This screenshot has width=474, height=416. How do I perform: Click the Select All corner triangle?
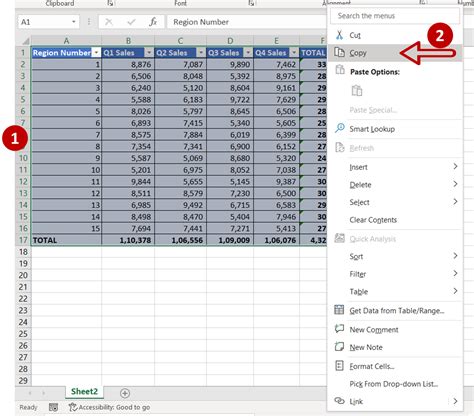(25, 41)
